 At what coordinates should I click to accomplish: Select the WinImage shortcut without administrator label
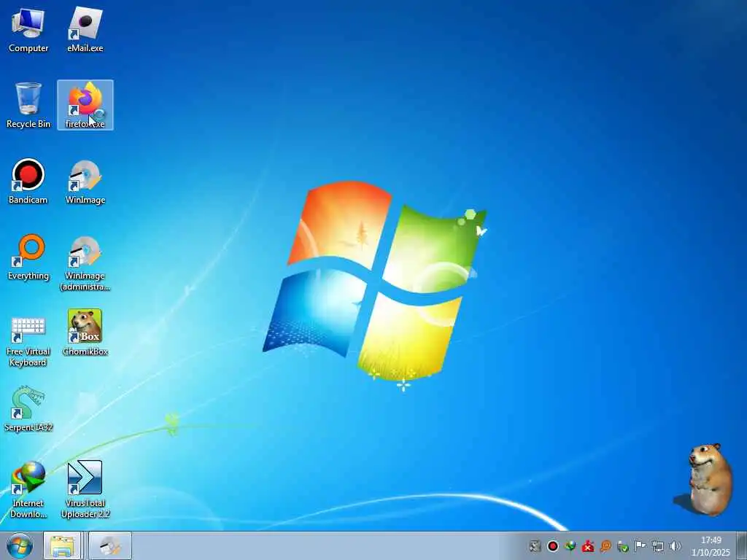pos(85,182)
